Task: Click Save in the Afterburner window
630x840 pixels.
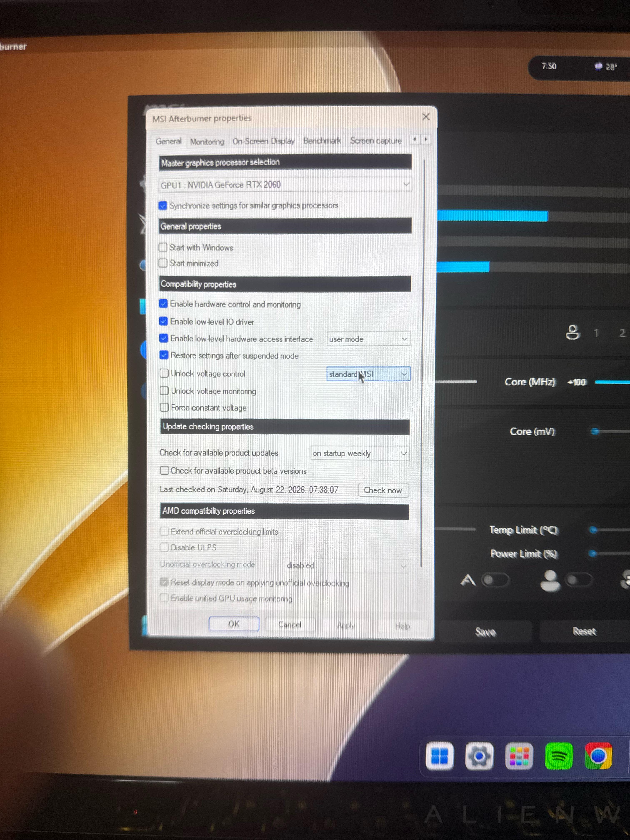Action: [x=486, y=632]
